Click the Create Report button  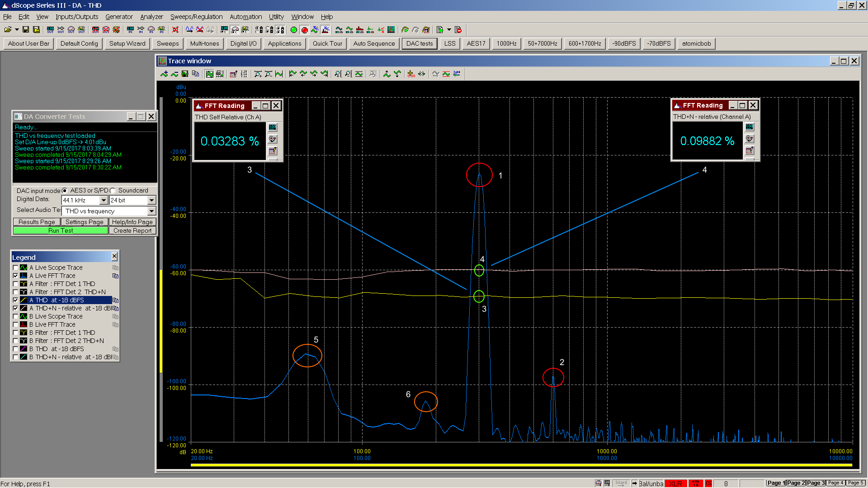(132, 230)
